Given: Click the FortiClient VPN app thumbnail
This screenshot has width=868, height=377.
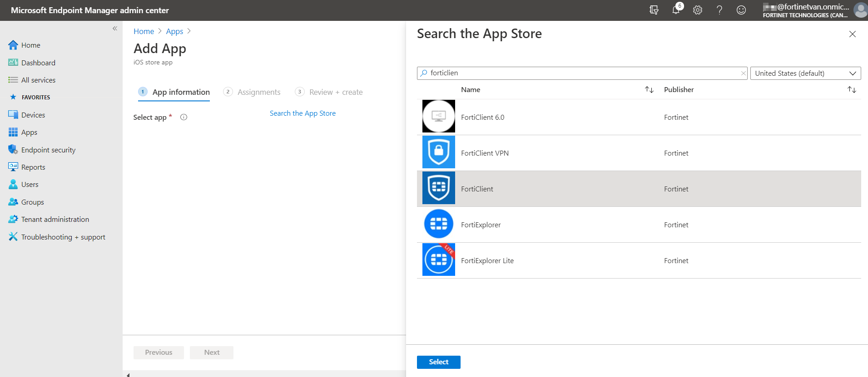Looking at the screenshot, I should pos(438,152).
